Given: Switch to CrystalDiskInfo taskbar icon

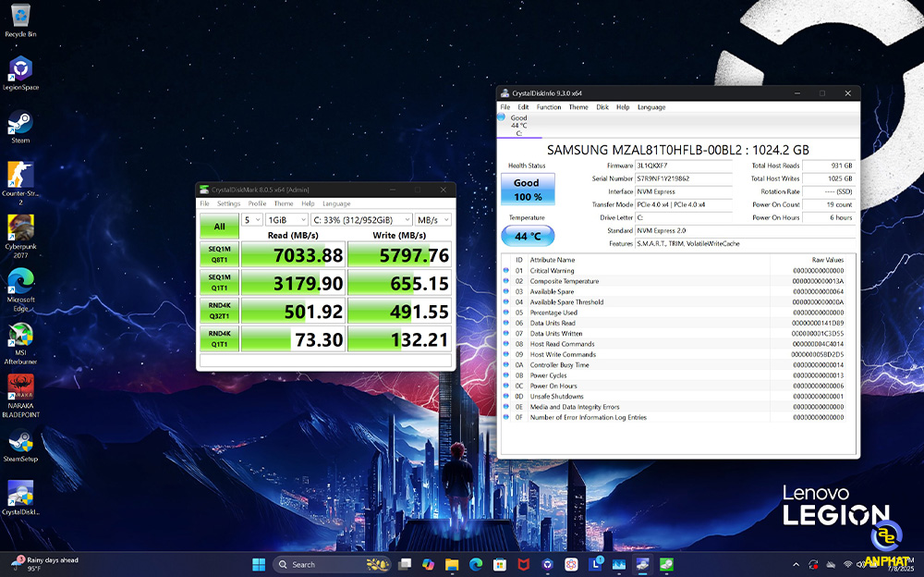Looking at the screenshot, I should [642, 565].
